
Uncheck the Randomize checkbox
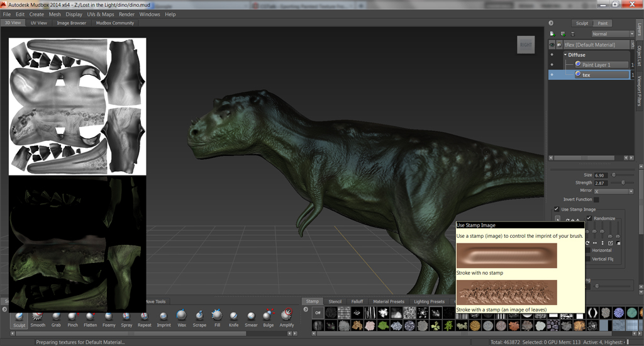tap(589, 218)
